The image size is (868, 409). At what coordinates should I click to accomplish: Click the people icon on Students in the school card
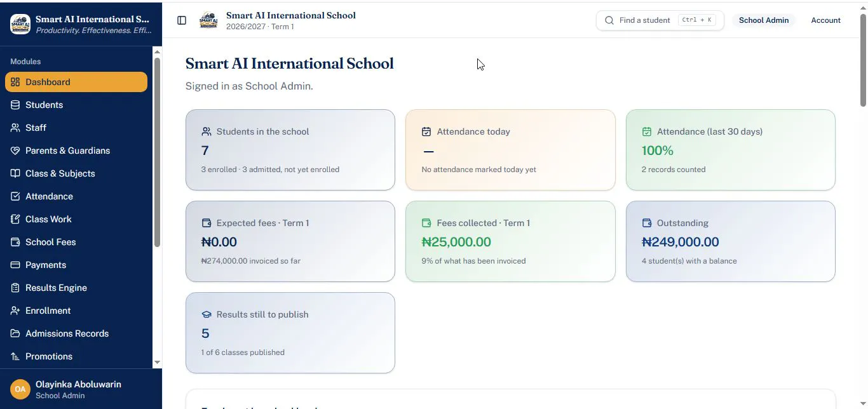pos(207,131)
